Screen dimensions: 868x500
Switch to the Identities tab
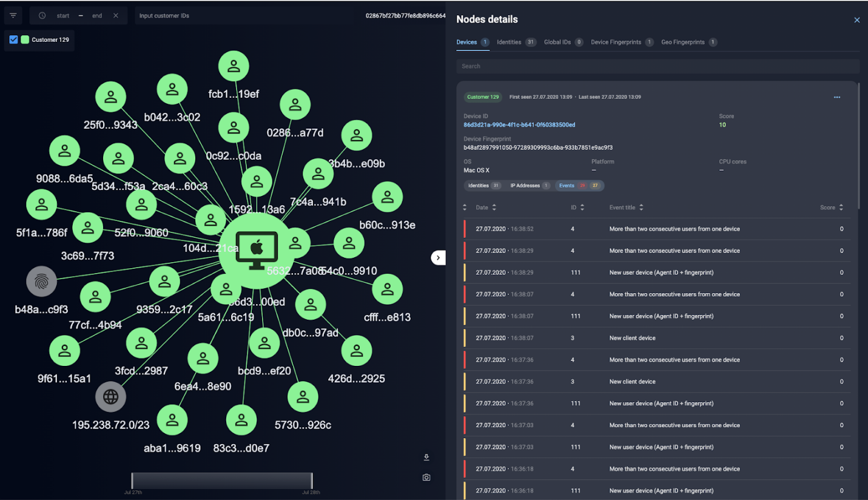(x=516, y=42)
